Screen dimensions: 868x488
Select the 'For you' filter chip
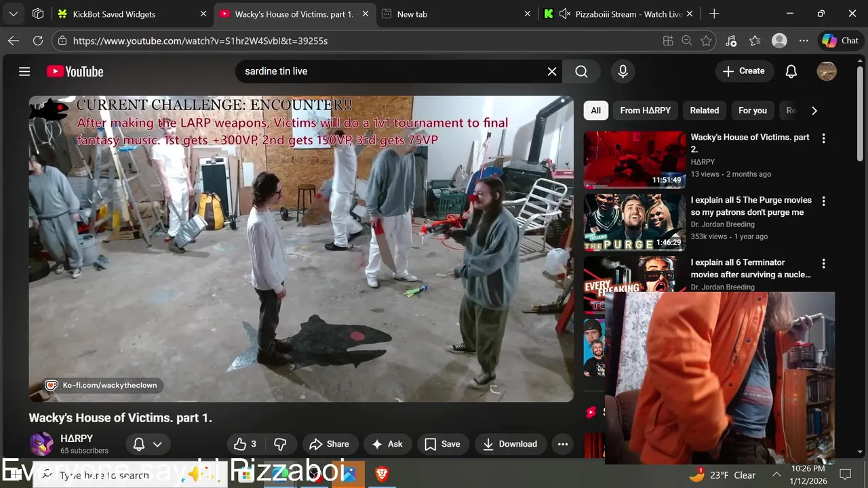point(752,110)
